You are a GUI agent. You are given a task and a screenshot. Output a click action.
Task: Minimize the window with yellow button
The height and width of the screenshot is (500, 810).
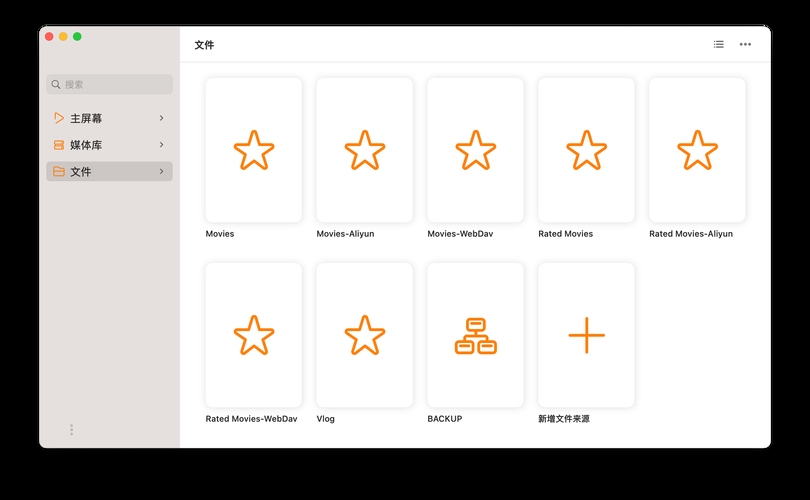point(63,36)
